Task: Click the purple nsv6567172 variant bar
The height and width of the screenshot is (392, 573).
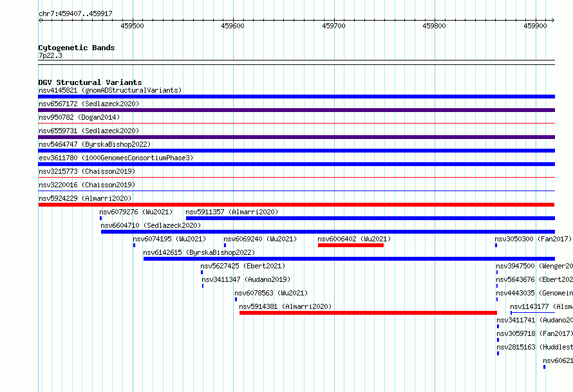Action: click(296, 110)
